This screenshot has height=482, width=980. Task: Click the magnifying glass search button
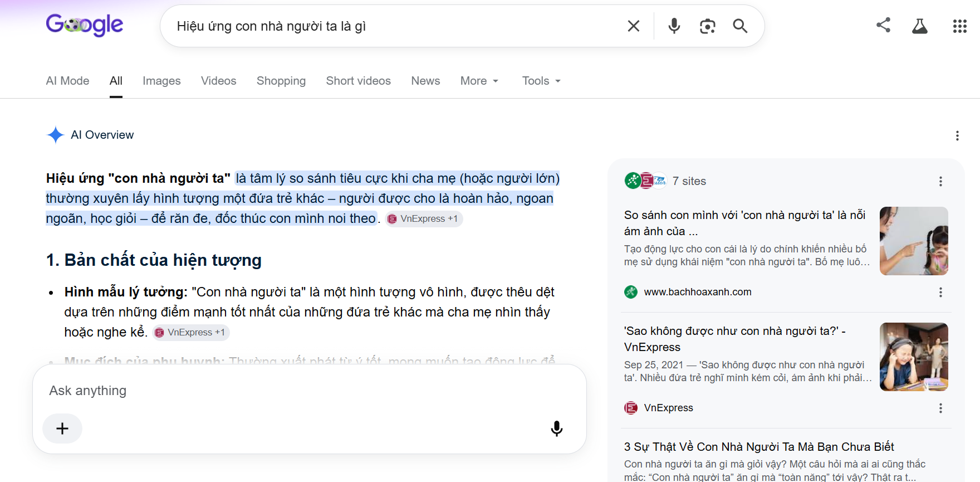pos(740,26)
